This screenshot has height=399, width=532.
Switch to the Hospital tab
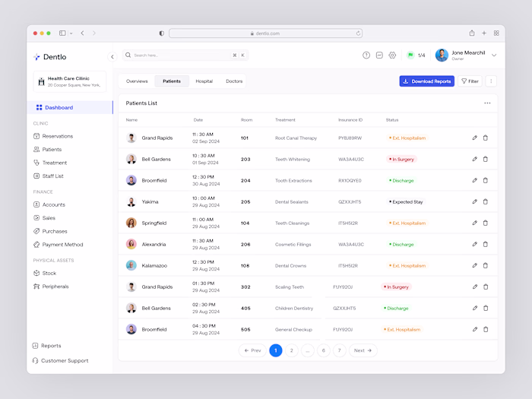point(204,81)
